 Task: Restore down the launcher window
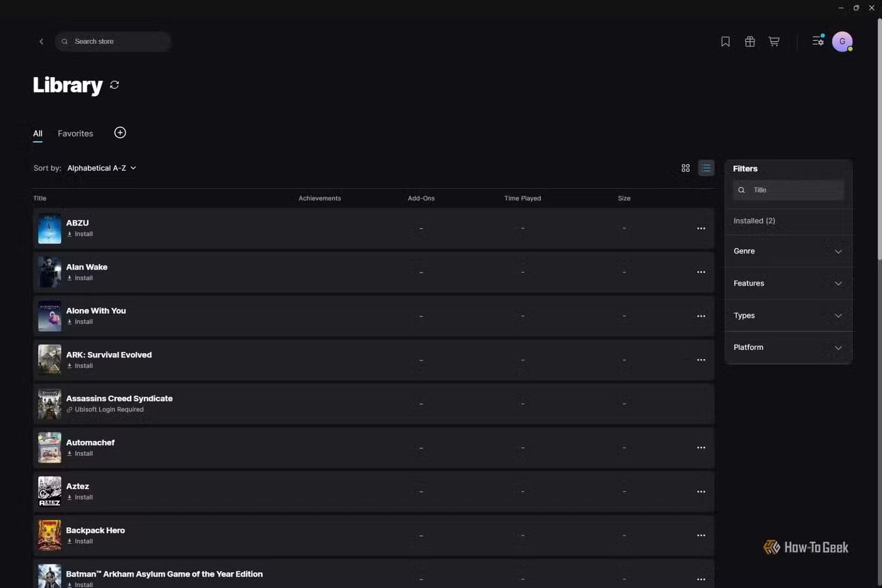(x=856, y=8)
